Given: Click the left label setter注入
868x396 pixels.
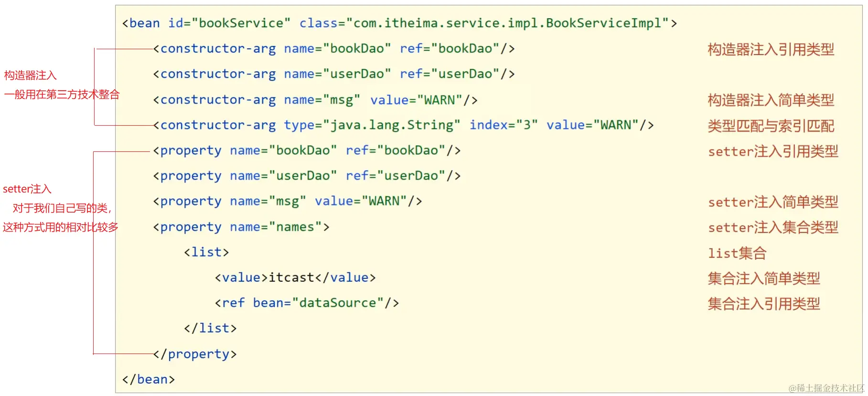Looking at the screenshot, I should click(27, 189).
